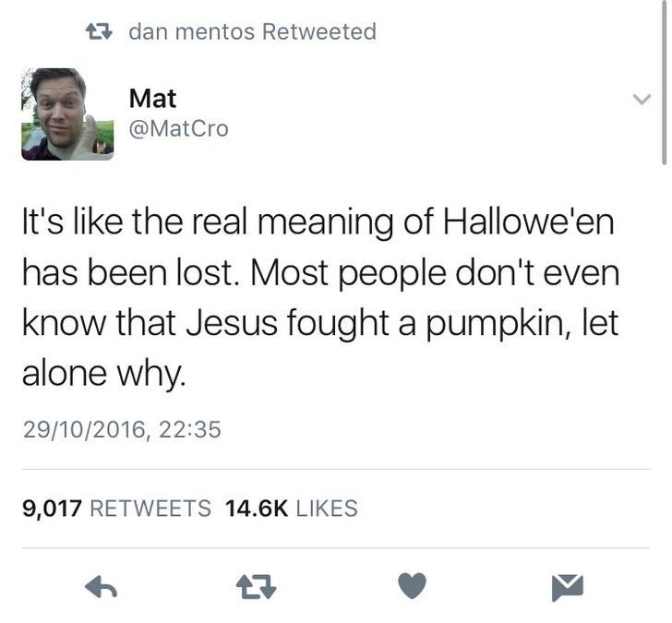
Task: Open dan mentos profile from the retweet notice
Action: tap(192, 31)
